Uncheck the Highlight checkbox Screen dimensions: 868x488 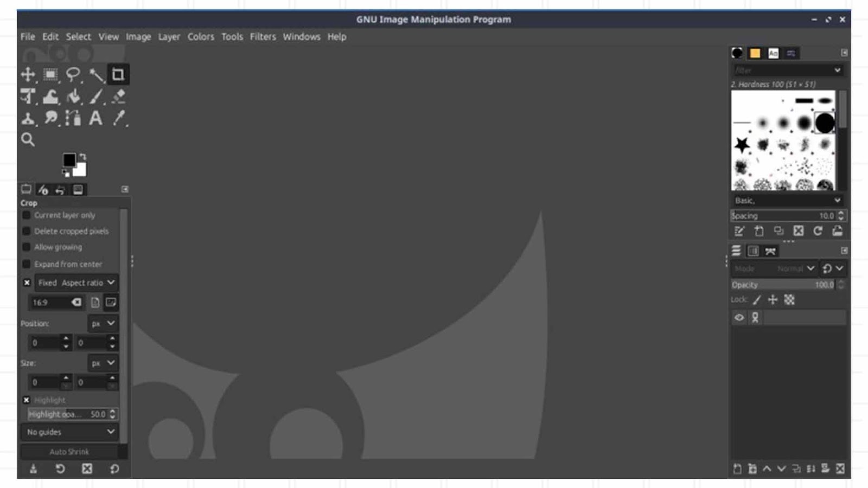[x=26, y=400]
